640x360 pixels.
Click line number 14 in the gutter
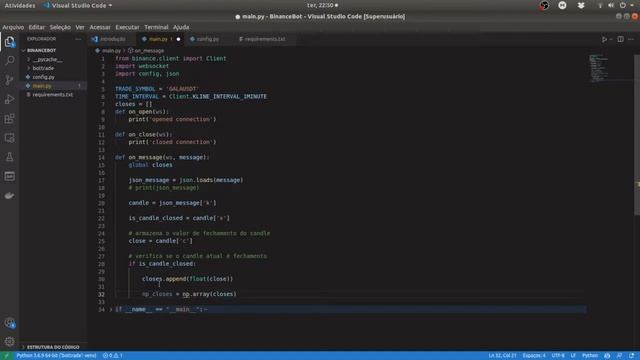click(101, 158)
